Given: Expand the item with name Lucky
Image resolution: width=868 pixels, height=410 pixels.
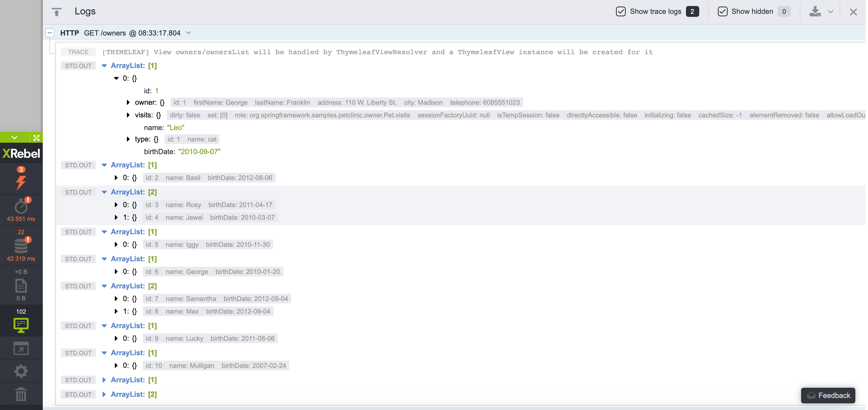Looking at the screenshot, I should pos(116,338).
